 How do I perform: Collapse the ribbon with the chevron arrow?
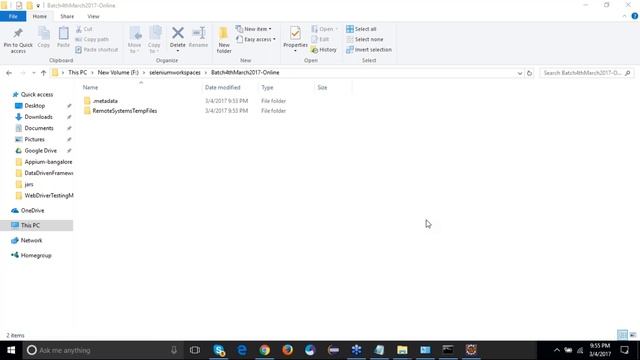[624, 16]
